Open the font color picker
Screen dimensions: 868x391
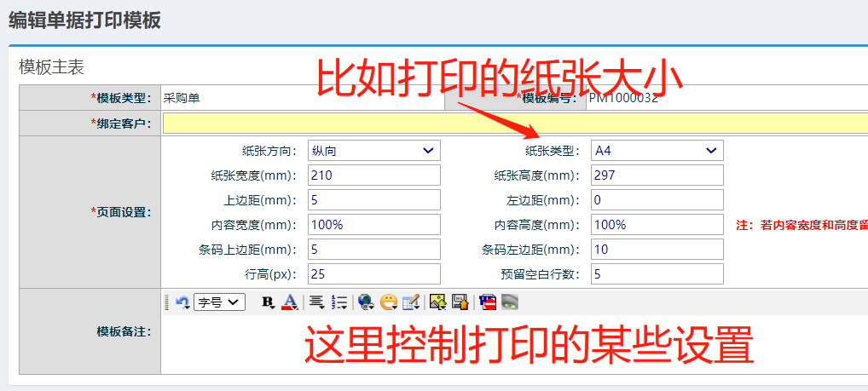click(x=290, y=302)
